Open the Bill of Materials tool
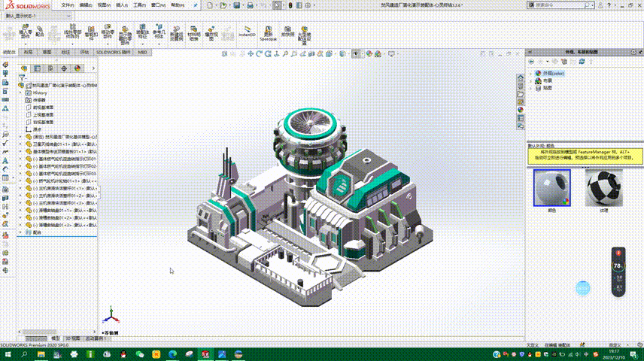This screenshot has width=644, height=361. [x=194, y=34]
